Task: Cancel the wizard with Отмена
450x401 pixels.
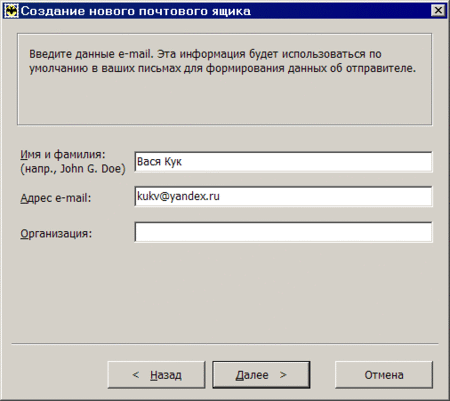Action: (x=384, y=375)
